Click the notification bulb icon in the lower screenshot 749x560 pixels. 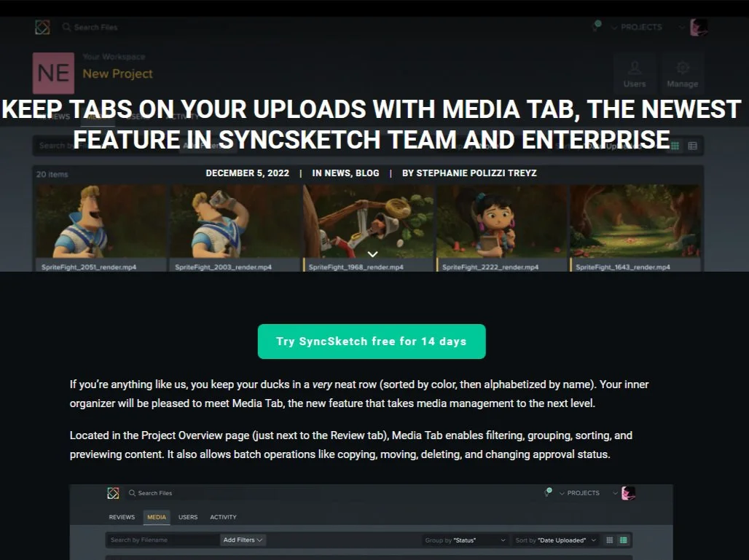[549, 492]
